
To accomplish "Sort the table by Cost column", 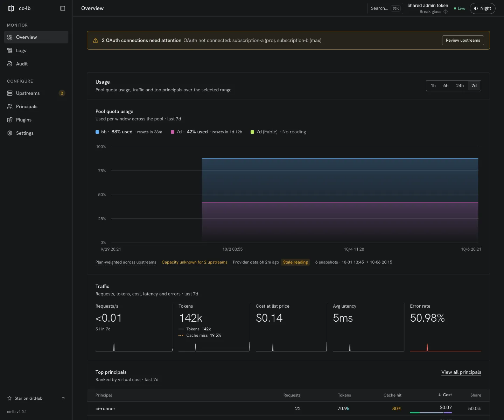I will 445,395.
